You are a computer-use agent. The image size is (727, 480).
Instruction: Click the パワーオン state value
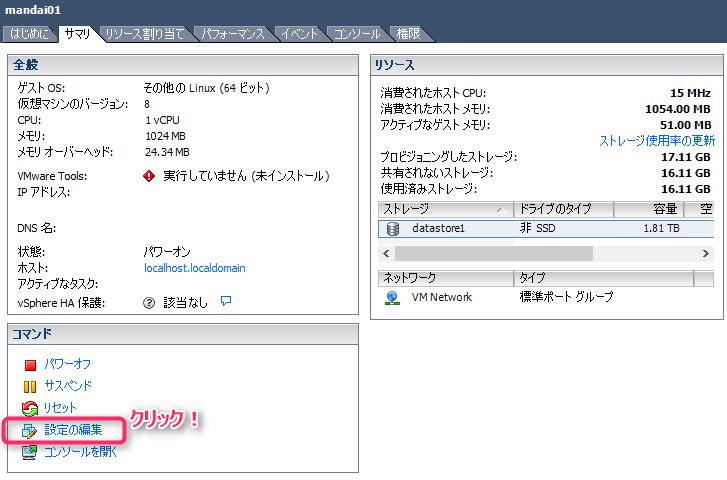(167, 252)
